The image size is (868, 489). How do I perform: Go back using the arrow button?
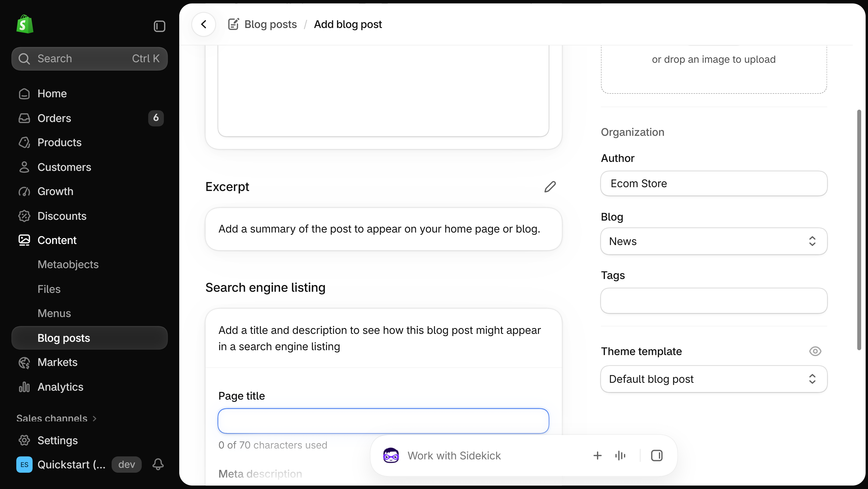pyautogui.click(x=204, y=24)
